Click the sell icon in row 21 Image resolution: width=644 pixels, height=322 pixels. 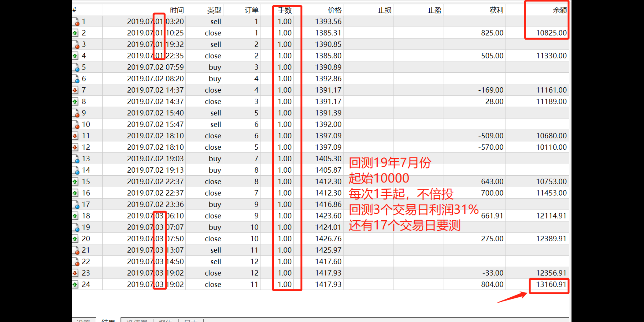coord(75,250)
